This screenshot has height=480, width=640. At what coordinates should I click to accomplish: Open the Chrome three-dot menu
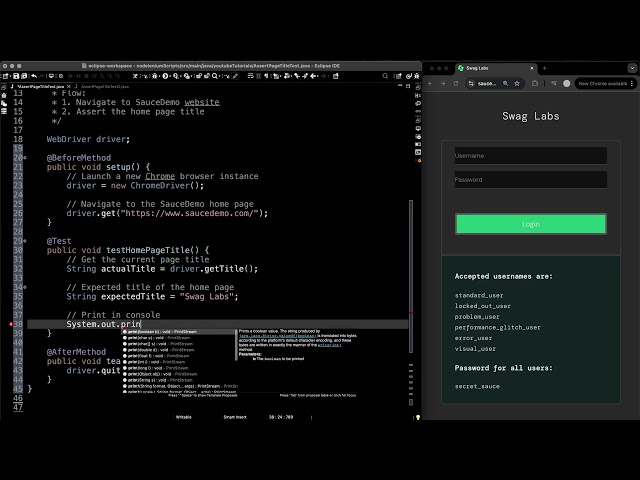click(x=632, y=83)
